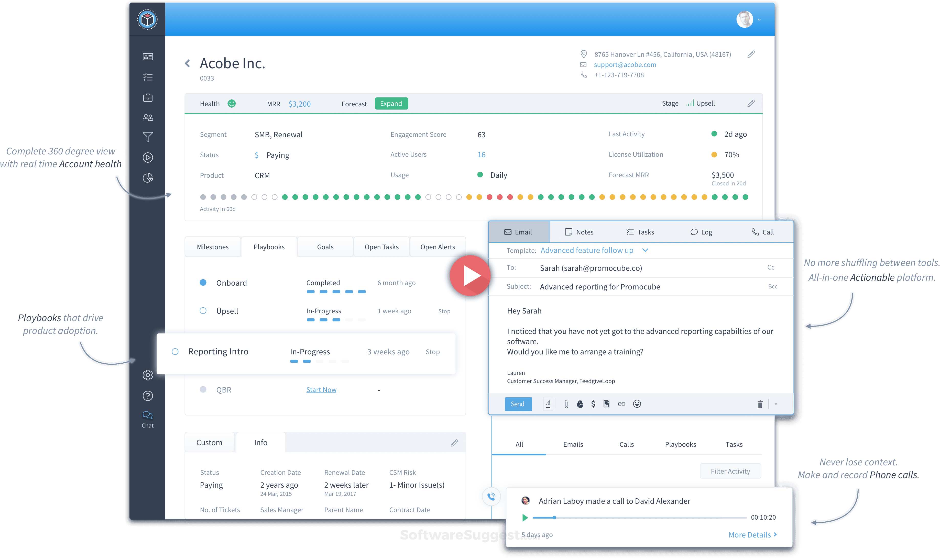Click the settings gear in sidebar
The height and width of the screenshot is (560, 940).
pyautogui.click(x=148, y=375)
